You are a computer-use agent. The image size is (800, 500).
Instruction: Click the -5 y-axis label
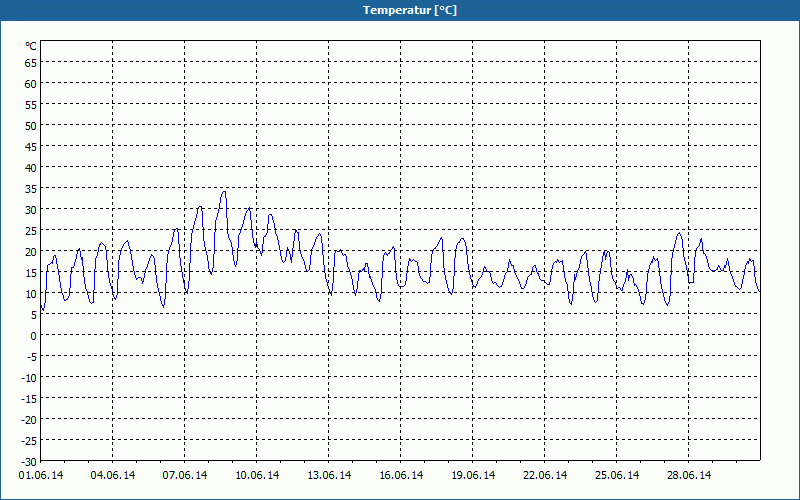click(x=32, y=357)
